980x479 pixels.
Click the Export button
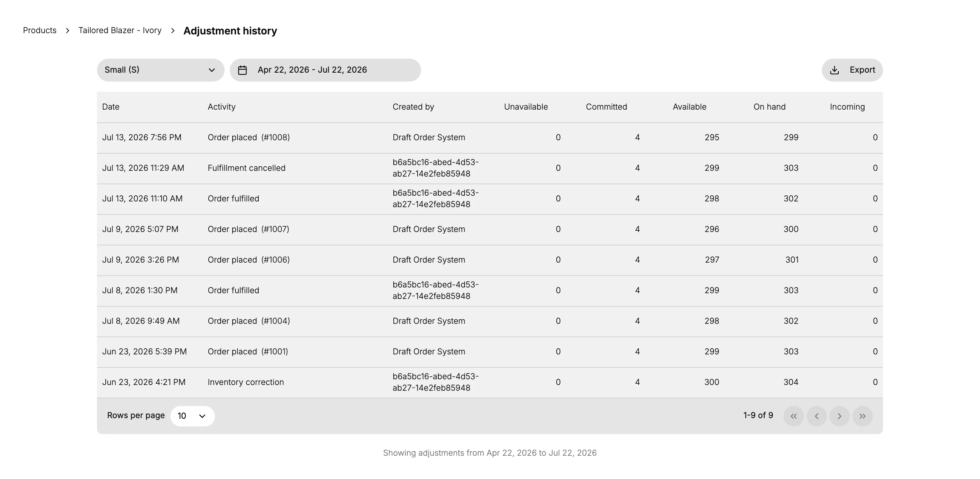tap(852, 70)
